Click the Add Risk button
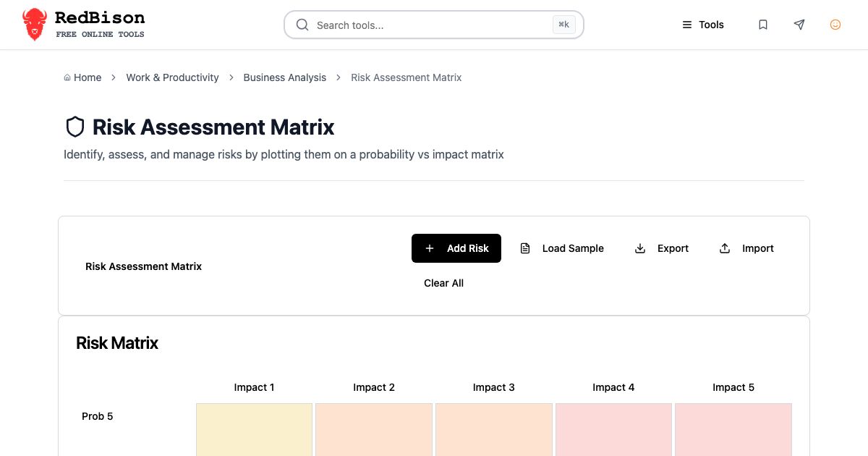 [x=456, y=248]
